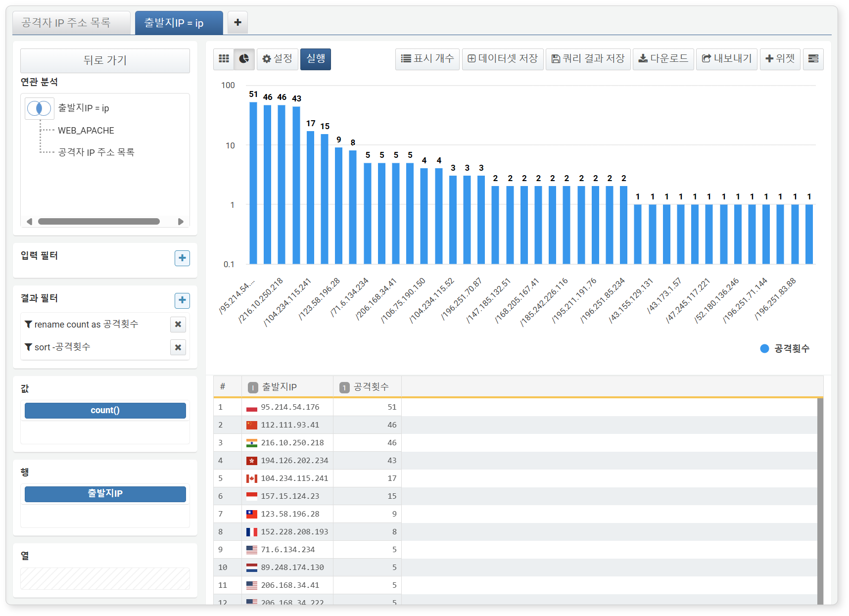Click Hong Kong flag icon in row 4
The width and height of the screenshot is (849, 616).
252,461
